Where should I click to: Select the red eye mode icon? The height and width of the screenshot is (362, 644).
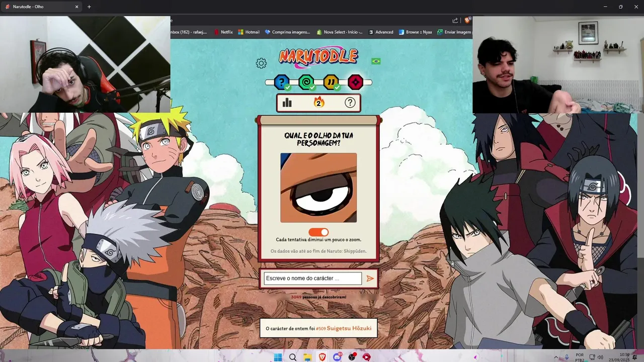click(355, 82)
